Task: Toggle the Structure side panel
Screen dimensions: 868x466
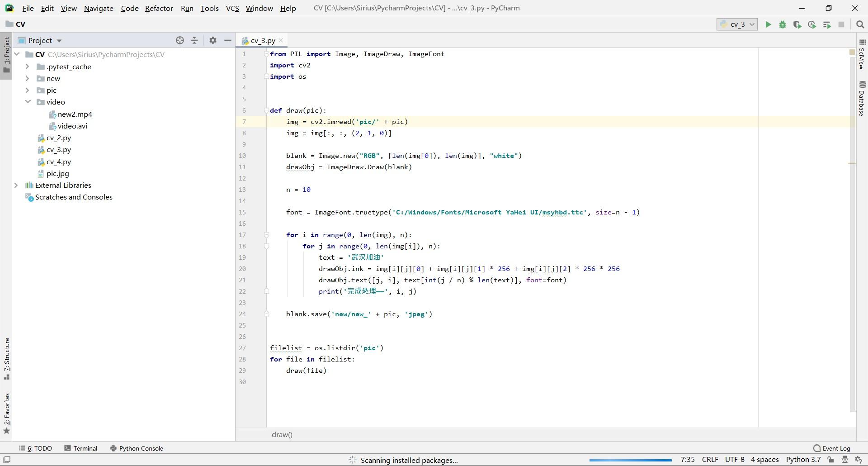Action: click(x=7, y=358)
